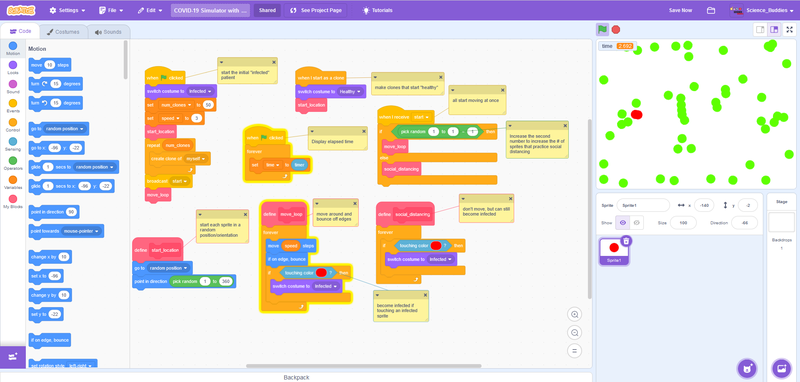Image resolution: width=800 pixels, height=382 pixels.
Task: Open File dropdown menu
Action: point(111,10)
